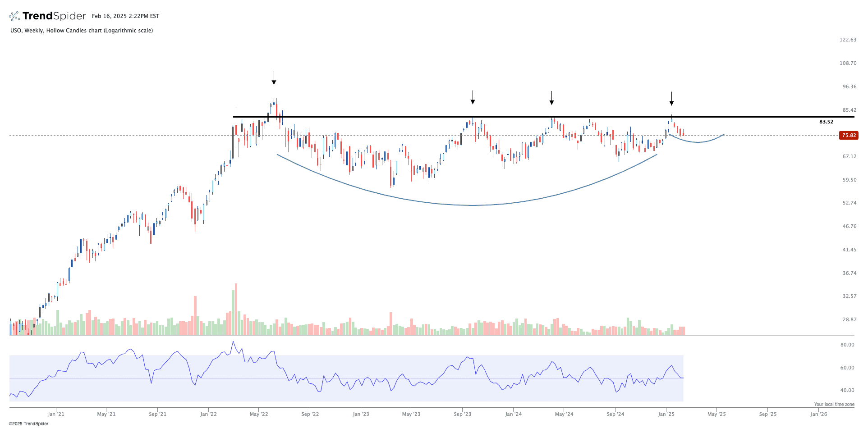Viewport: 868px width, 428px height.
Task: Click the chart title 'USO, Weekly, Hollow Candles'
Action: (x=82, y=31)
